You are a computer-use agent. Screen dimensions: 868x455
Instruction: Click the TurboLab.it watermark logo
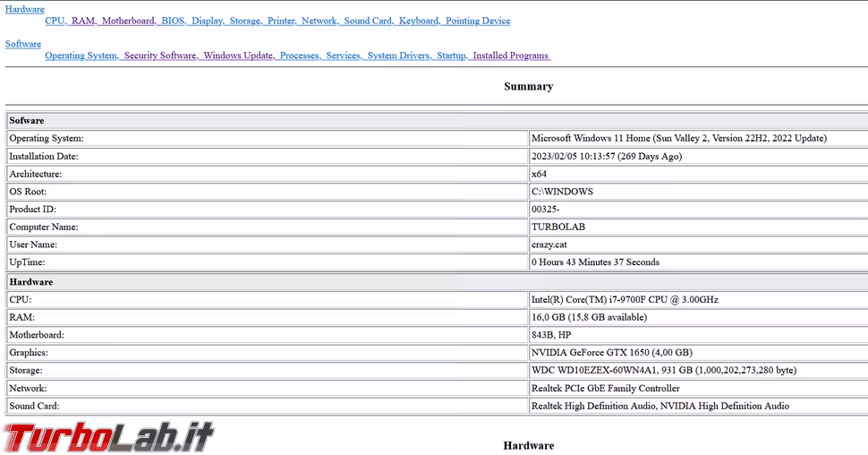[x=108, y=436]
